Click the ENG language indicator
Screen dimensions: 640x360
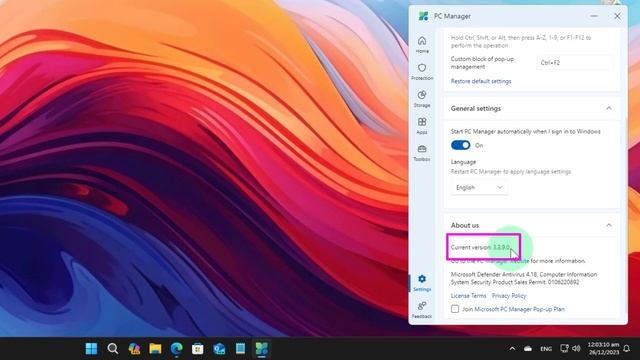coord(546,349)
